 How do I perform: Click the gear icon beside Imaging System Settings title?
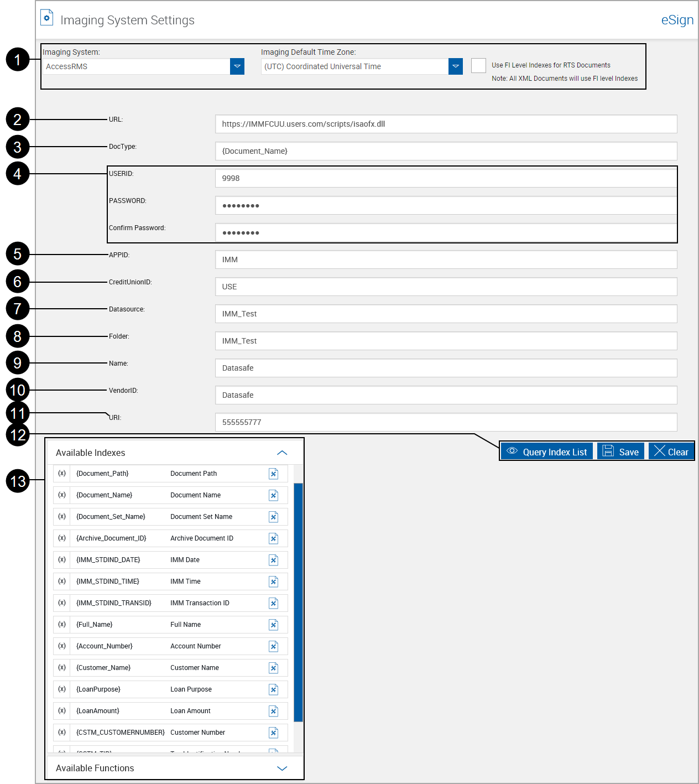point(46,17)
